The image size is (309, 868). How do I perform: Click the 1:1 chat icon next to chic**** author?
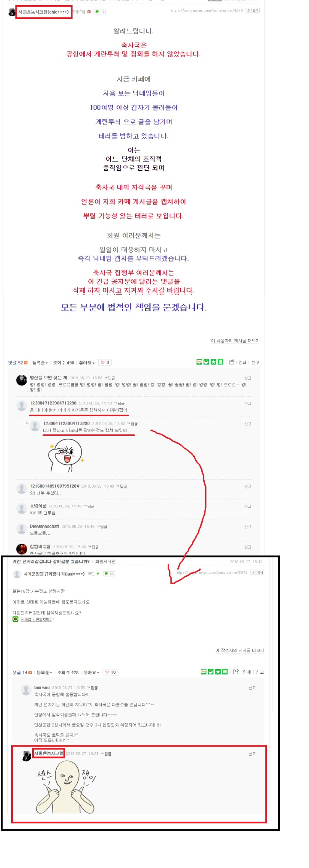(x=100, y=12)
